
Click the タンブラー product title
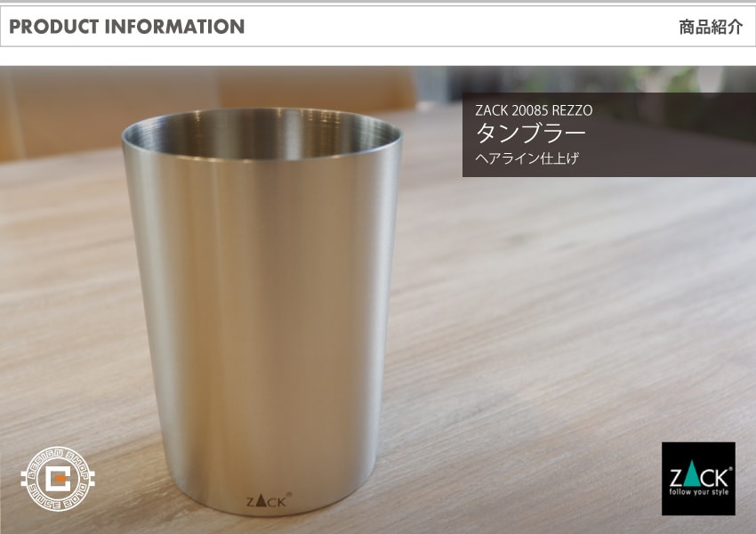(x=530, y=133)
